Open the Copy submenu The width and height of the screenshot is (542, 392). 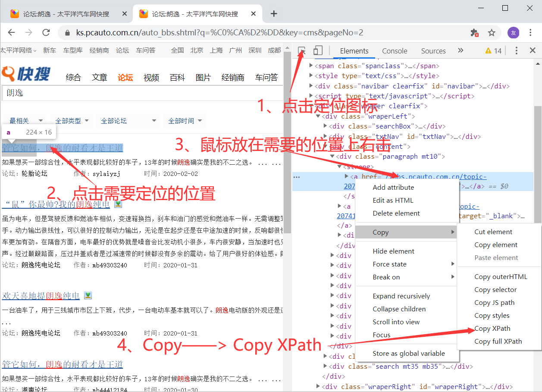tap(407, 232)
